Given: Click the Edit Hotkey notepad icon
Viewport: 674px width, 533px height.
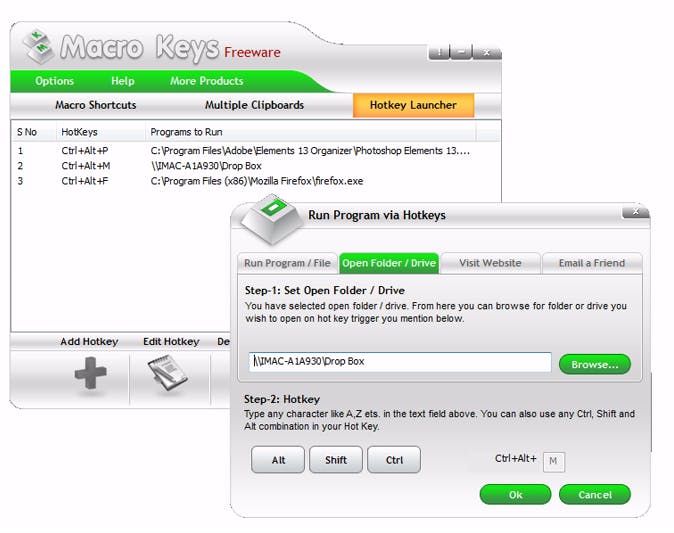Looking at the screenshot, I should click(x=168, y=373).
